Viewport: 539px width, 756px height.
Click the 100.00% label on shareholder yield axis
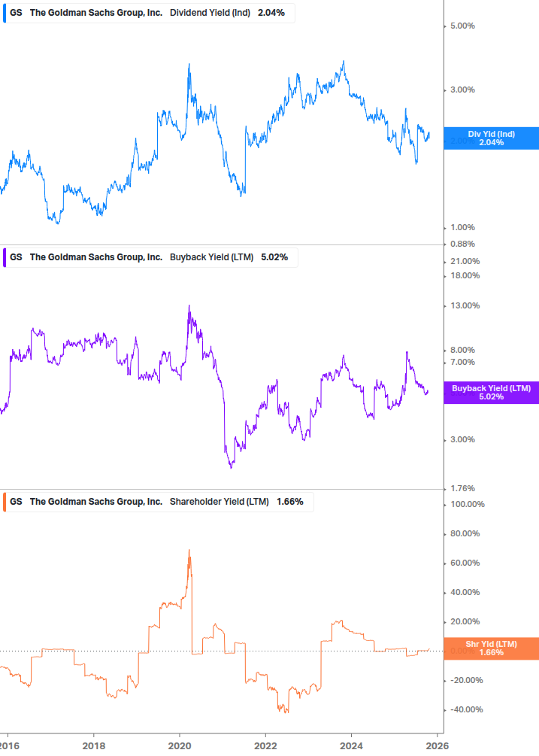click(x=465, y=505)
